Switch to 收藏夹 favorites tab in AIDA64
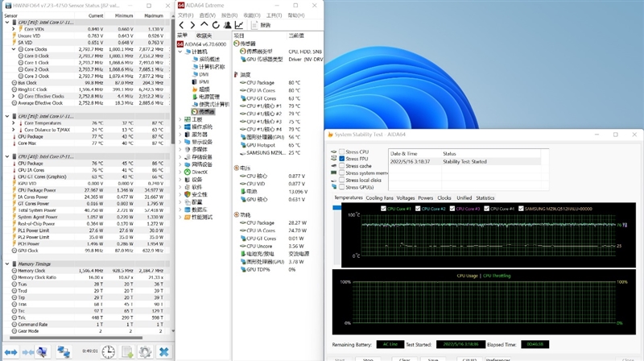Viewport: 644px width, 361px height. coord(204,35)
